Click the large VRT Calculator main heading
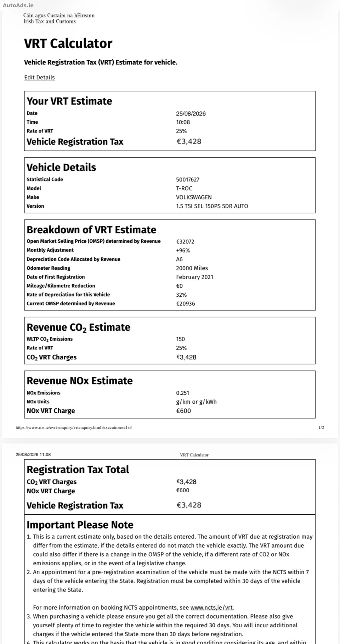Image resolution: width=340 pixels, height=644 pixels. pyautogui.click(x=68, y=43)
